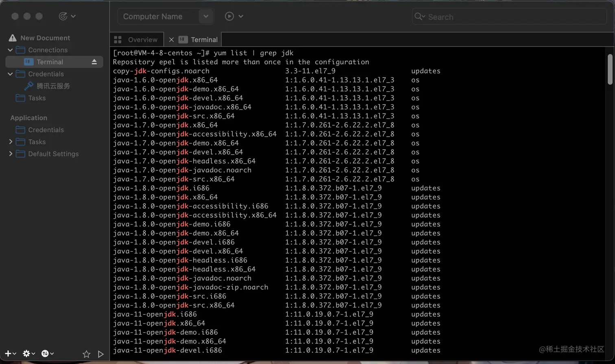Click the version in the java-1.8.0-openjdk-src.i686 row
This screenshot has height=364, width=615.
(x=334, y=296)
